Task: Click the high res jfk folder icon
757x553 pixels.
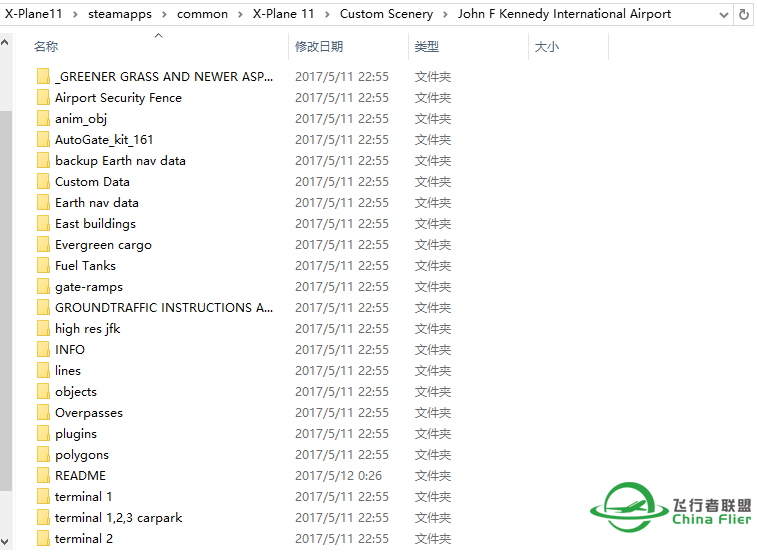Action: pyautogui.click(x=43, y=328)
